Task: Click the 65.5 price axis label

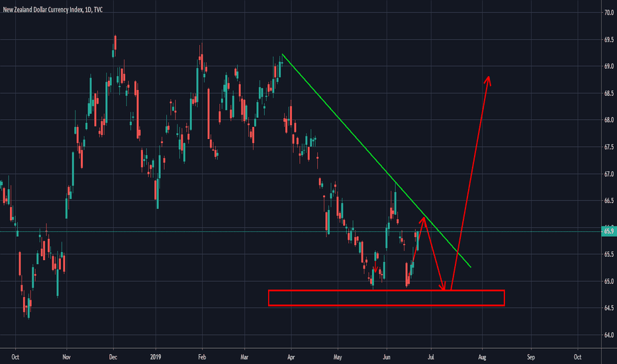Action: click(609, 255)
